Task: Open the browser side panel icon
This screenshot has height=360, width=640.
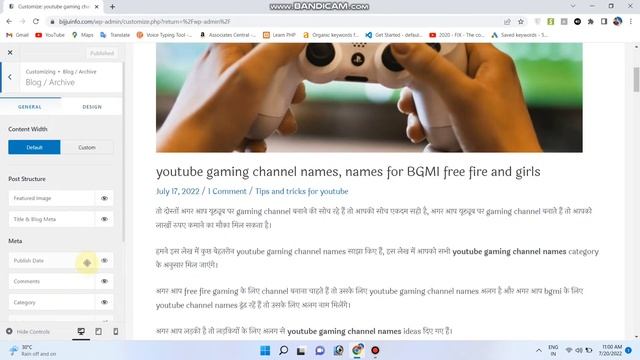Action: pos(604,22)
